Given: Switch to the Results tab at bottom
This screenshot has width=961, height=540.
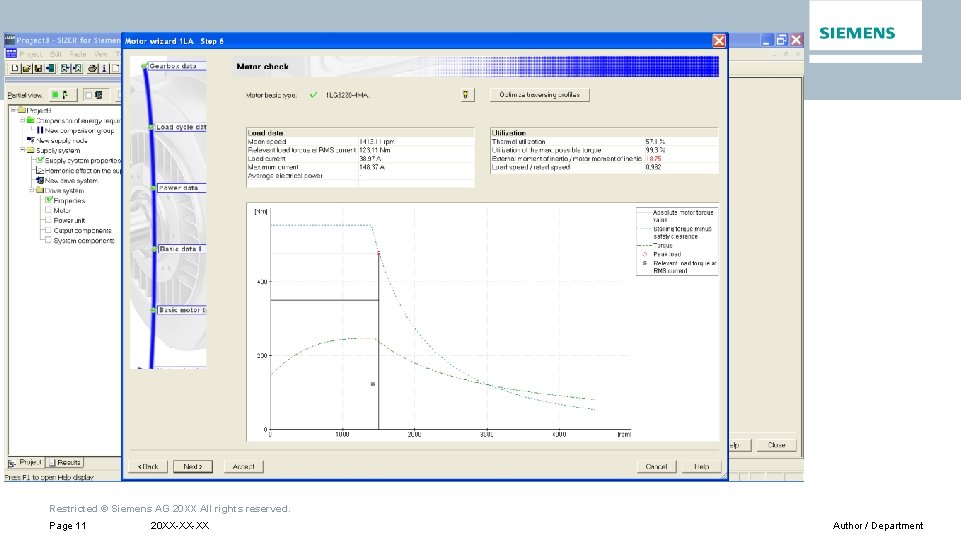Looking at the screenshot, I should pos(64,462).
